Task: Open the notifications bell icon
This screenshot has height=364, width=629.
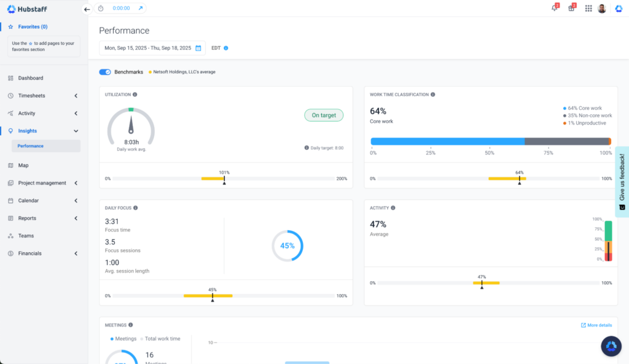Action: click(555, 7)
